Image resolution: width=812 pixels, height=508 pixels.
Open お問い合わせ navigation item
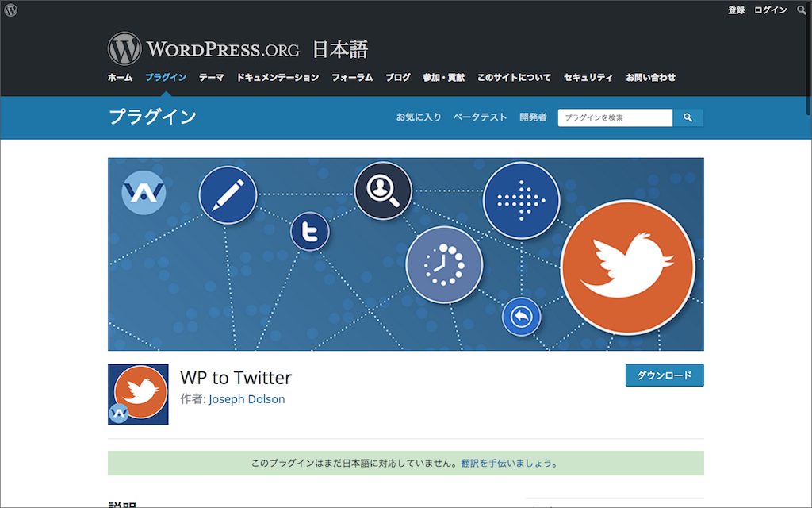tap(651, 78)
